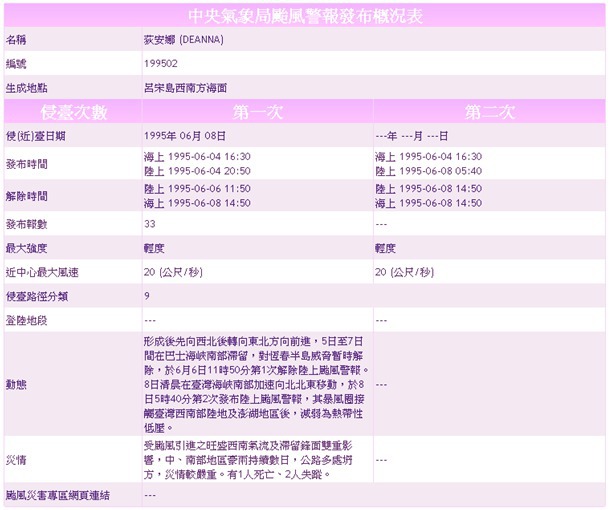Click the 颱風災害專區網頁連結 row label

tap(58, 495)
